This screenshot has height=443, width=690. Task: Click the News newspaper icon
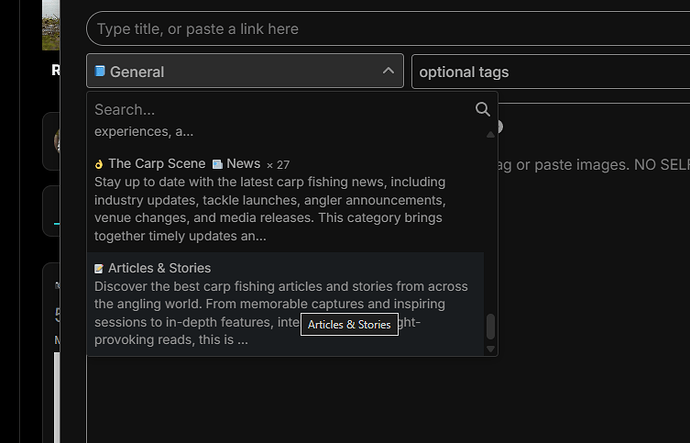(217, 164)
